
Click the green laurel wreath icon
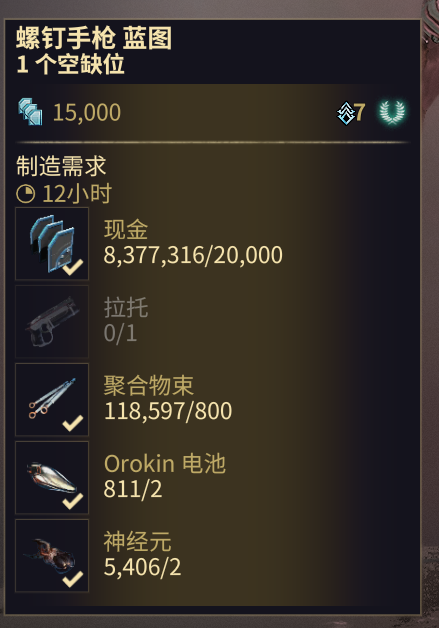[x=392, y=112]
